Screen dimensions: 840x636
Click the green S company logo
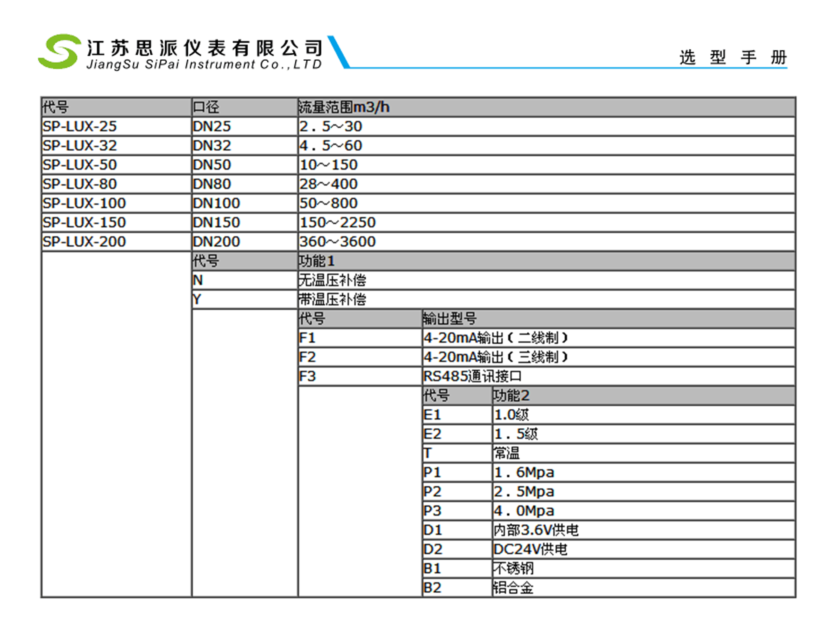(59, 52)
